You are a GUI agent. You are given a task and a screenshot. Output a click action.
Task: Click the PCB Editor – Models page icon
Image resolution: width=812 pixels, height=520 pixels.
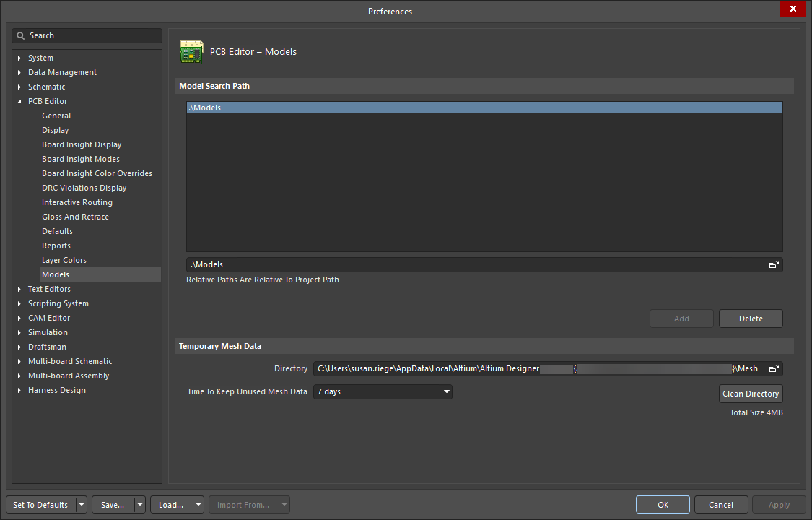click(191, 51)
